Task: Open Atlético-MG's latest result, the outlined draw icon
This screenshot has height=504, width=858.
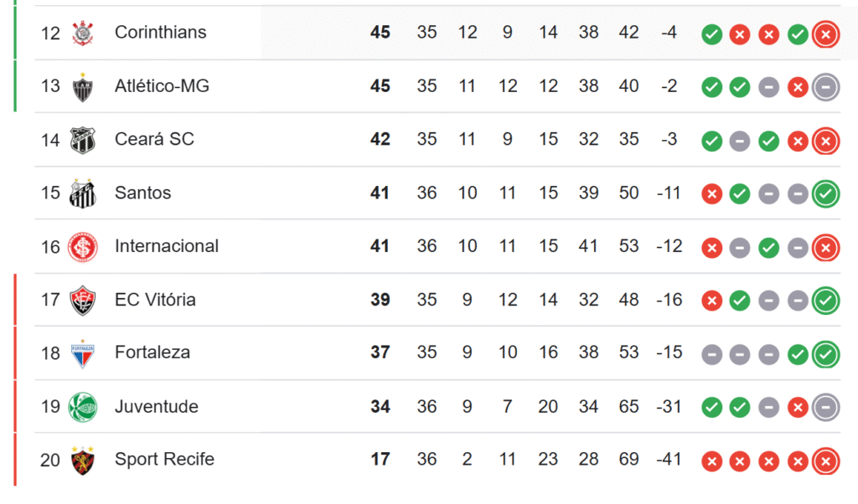Action: pyautogui.click(x=825, y=87)
